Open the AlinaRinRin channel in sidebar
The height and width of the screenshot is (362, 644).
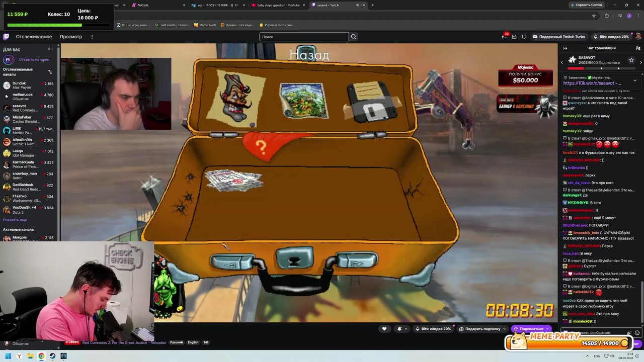click(29, 142)
